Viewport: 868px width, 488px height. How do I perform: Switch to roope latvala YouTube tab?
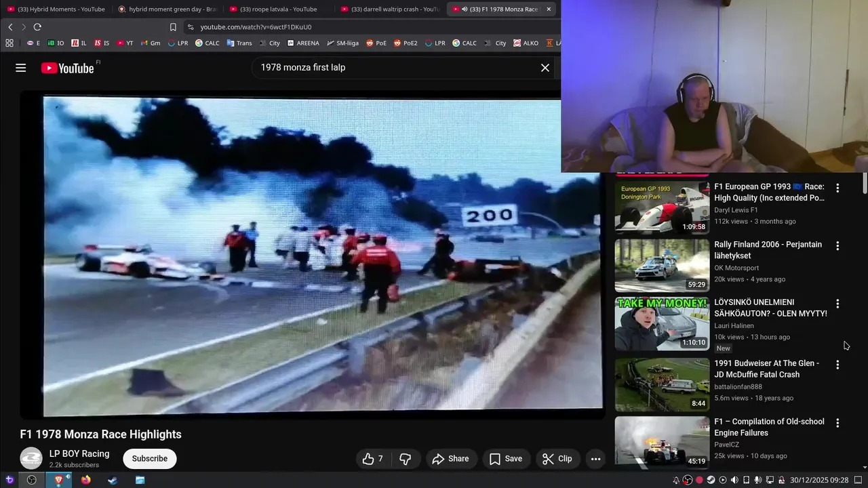[278, 9]
